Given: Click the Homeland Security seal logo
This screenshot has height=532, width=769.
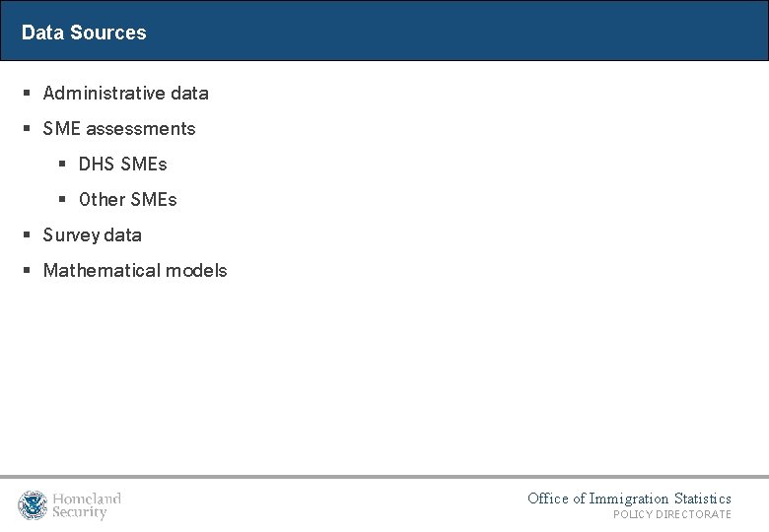Looking at the screenshot, I should coord(33,505).
